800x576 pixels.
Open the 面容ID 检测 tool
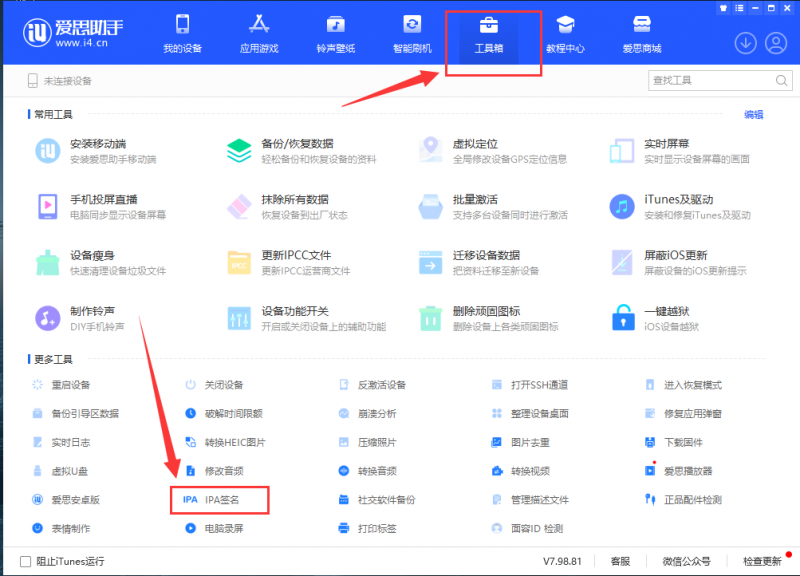(527, 529)
